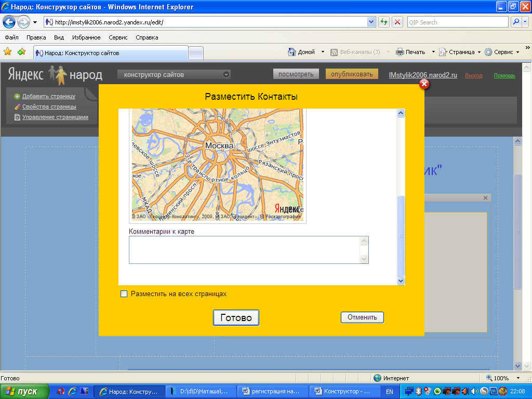Switch to регистрация на Word taskbar item
The height and width of the screenshot is (399, 532).
tap(272, 392)
